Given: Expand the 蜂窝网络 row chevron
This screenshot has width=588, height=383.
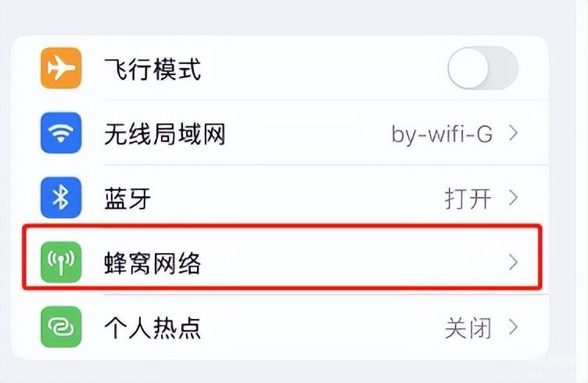Looking at the screenshot, I should [x=514, y=263].
